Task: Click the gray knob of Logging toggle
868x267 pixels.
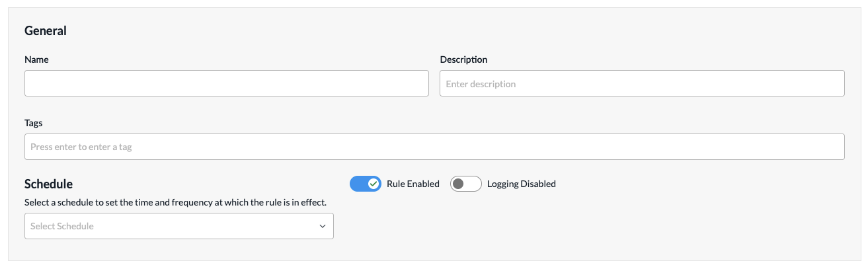Action: (x=458, y=184)
